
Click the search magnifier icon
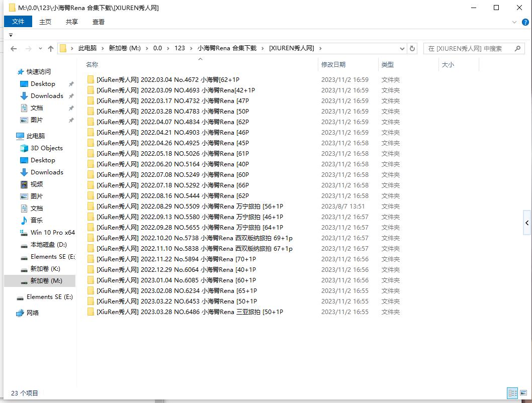pos(517,49)
